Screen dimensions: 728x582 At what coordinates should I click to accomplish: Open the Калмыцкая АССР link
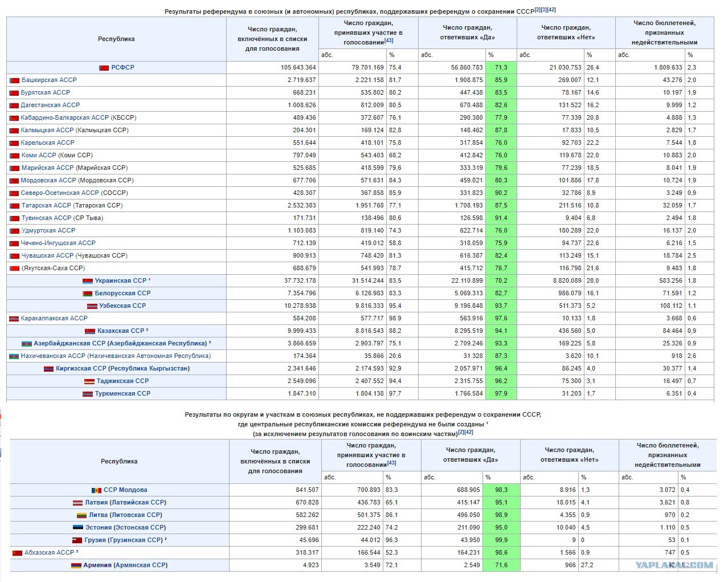47,130
